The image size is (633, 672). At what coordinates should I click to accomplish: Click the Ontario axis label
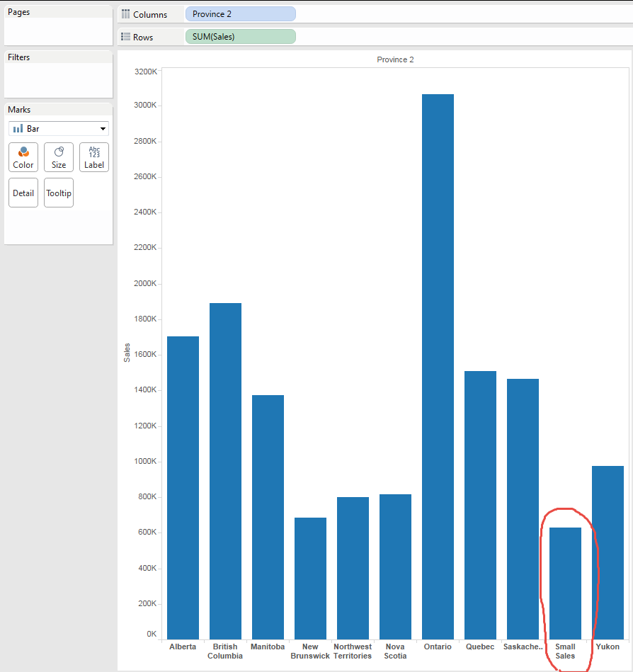(438, 647)
